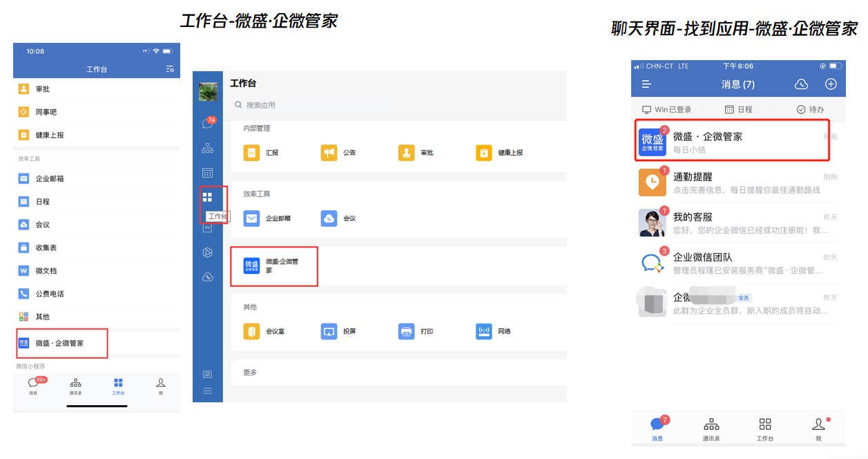Click the 搜索应用 search field
868x459 pixels.
coord(398,105)
